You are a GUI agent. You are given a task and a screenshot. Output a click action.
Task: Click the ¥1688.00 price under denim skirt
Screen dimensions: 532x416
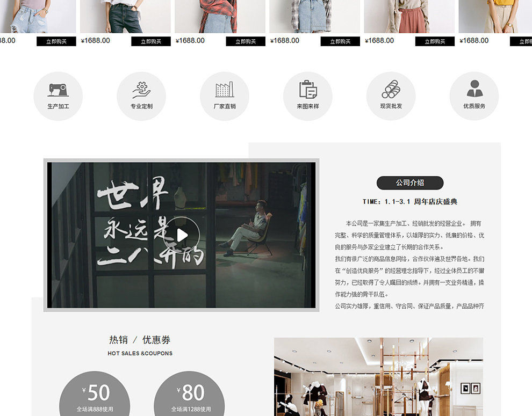(285, 41)
